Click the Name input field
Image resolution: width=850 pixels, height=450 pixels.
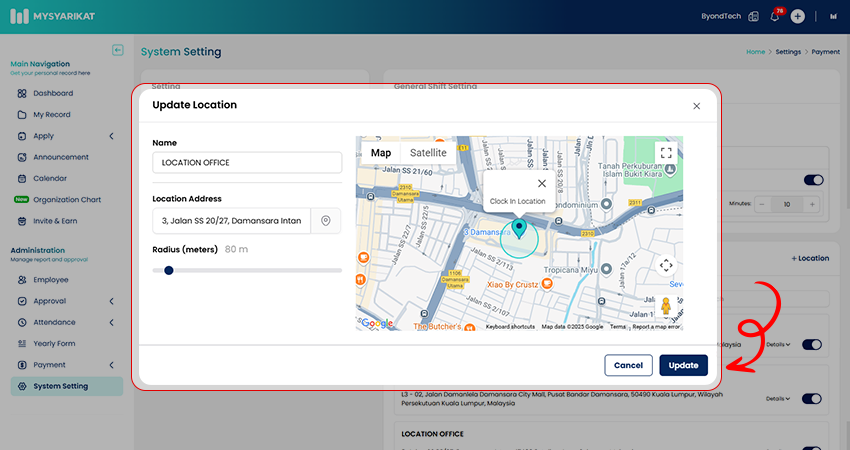pos(247,163)
